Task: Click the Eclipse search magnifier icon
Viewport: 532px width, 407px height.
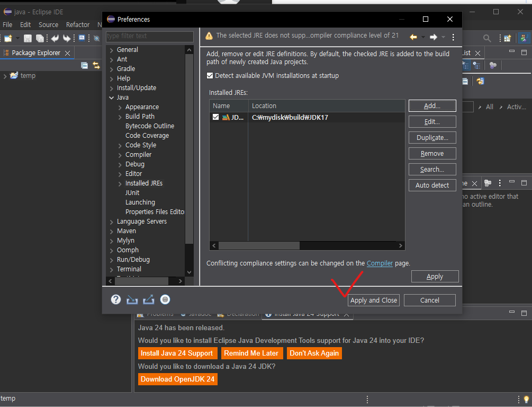Action: [487, 38]
